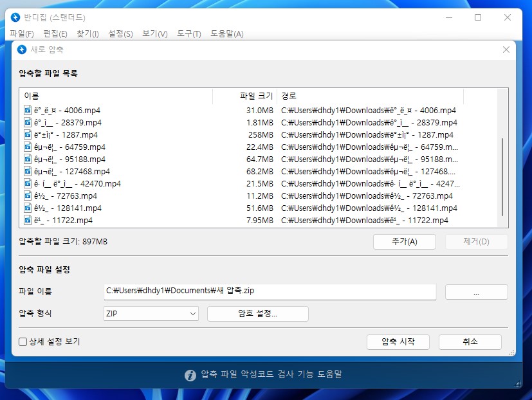Click the 22.4MB size cell

click(259, 147)
